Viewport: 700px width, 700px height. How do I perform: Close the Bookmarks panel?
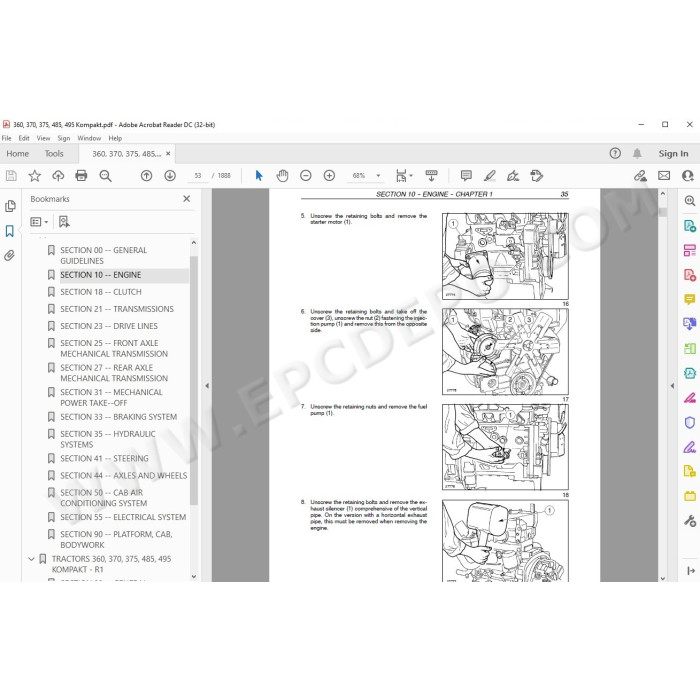point(187,199)
